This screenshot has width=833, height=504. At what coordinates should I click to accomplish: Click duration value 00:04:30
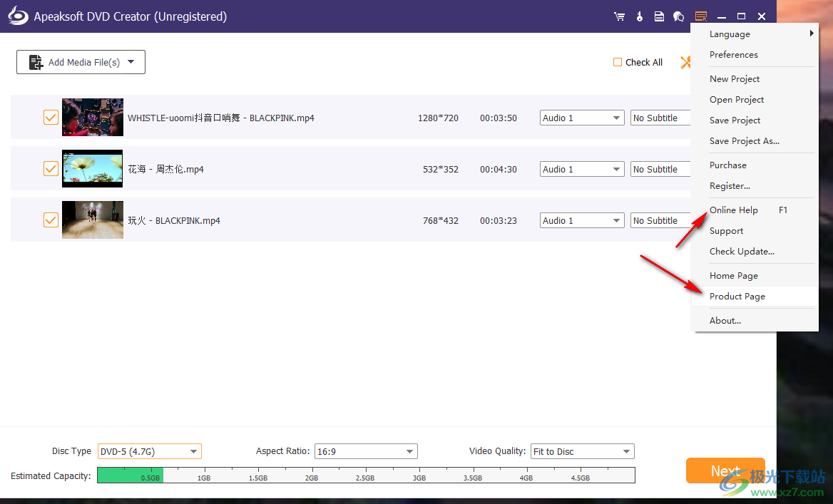499,170
